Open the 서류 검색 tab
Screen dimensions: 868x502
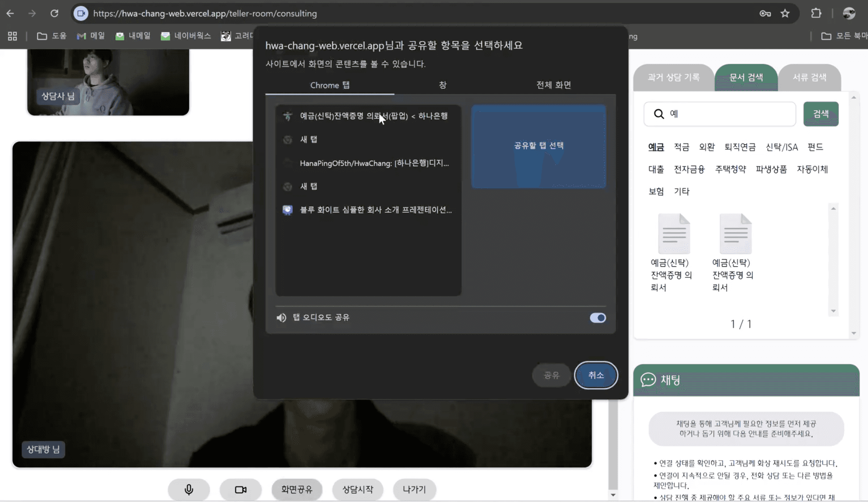(810, 77)
